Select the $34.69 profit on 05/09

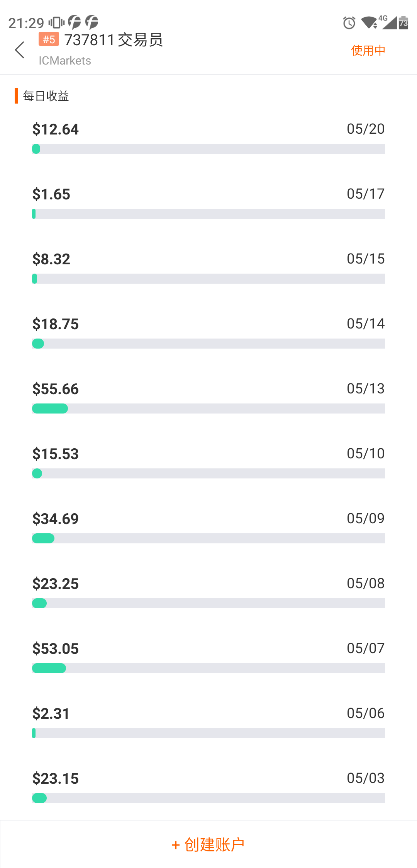(x=56, y=519)
